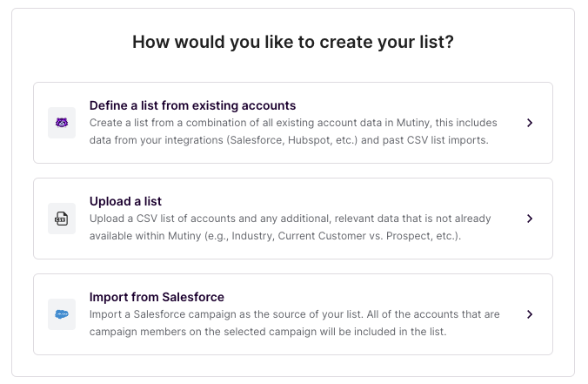Click the CSV file icon
This screenshot has width=588, height=384.
(62, 219)
